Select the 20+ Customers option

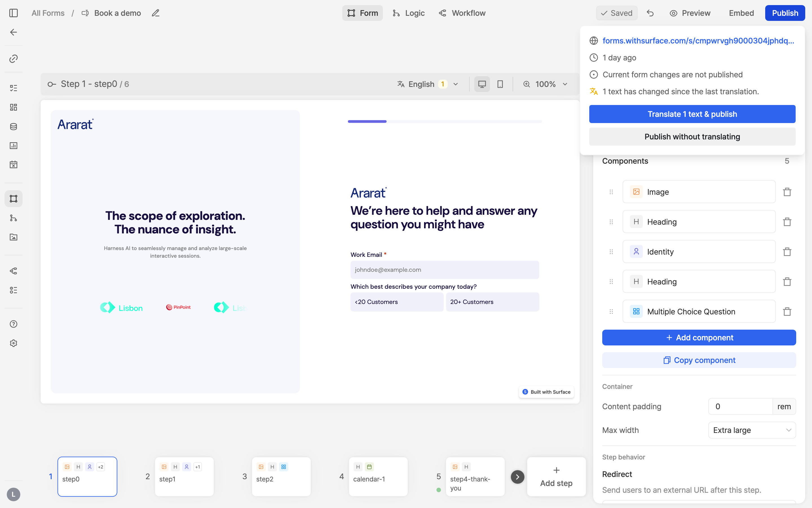coord(493,302)
